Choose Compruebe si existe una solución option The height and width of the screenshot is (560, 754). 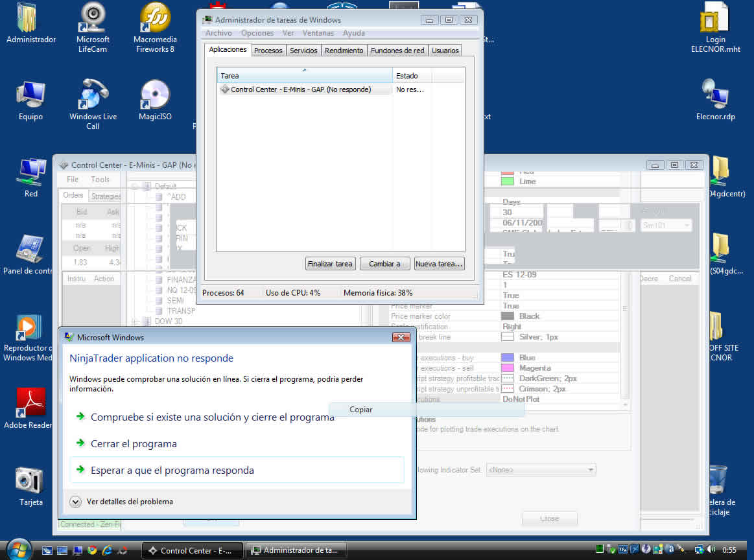[x=212, y=417]
